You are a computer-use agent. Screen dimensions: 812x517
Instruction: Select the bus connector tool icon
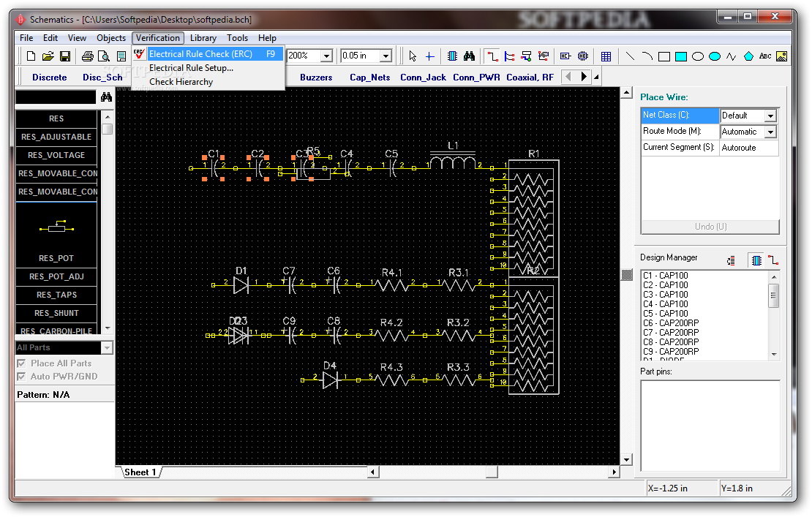coord(526,56)
